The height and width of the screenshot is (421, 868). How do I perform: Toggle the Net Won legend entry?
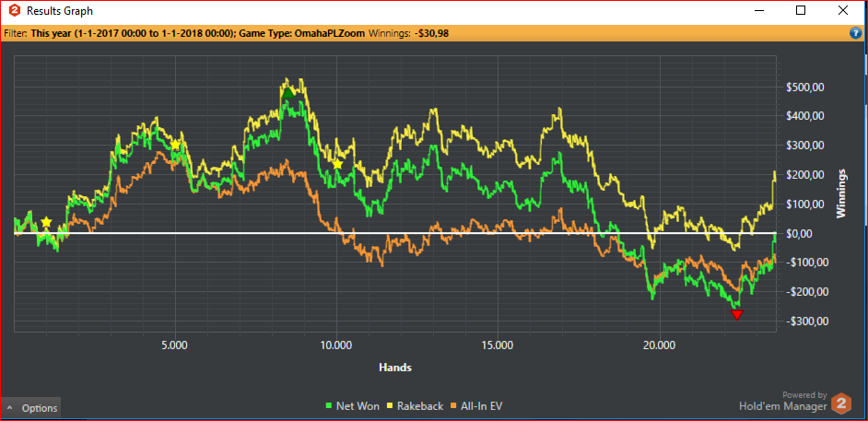pyautogui.click(x=352, y=406)
